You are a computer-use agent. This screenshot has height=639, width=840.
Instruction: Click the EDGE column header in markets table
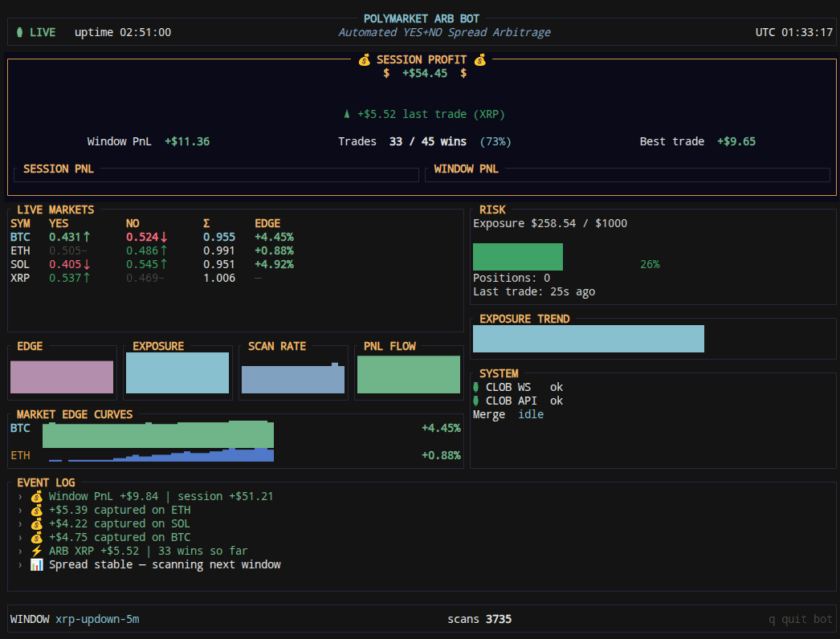pyautogui.click(x=267, y=223)
